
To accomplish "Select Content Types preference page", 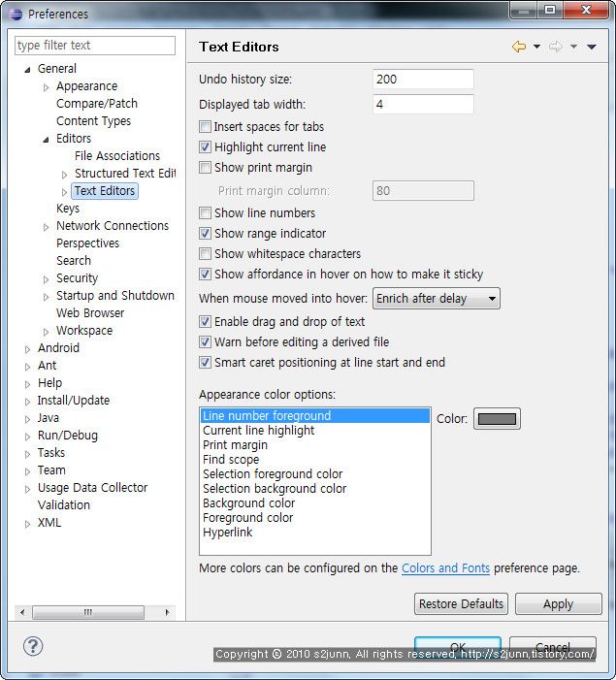I will [x=94, y=121].
